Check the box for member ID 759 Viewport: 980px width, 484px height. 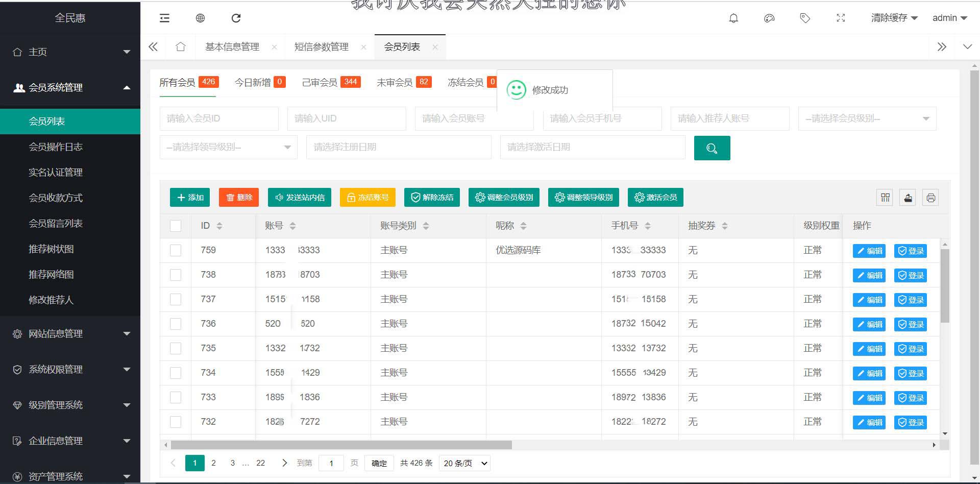click(176, 250)
